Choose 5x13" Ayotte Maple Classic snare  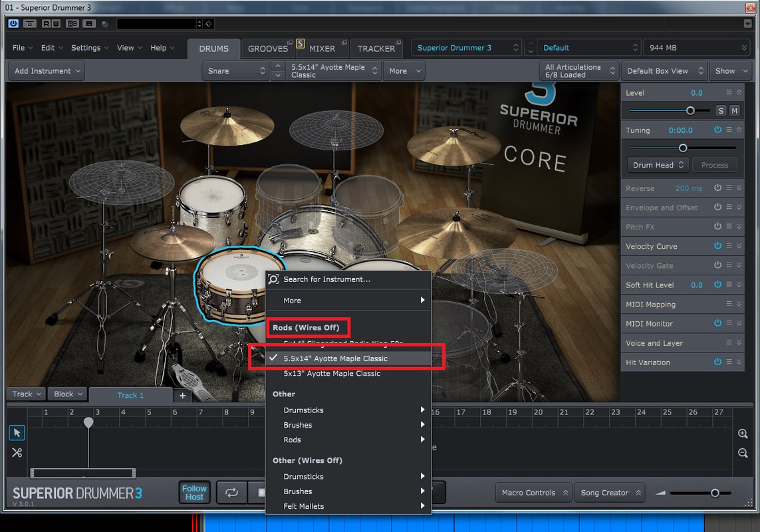[348, 374]
